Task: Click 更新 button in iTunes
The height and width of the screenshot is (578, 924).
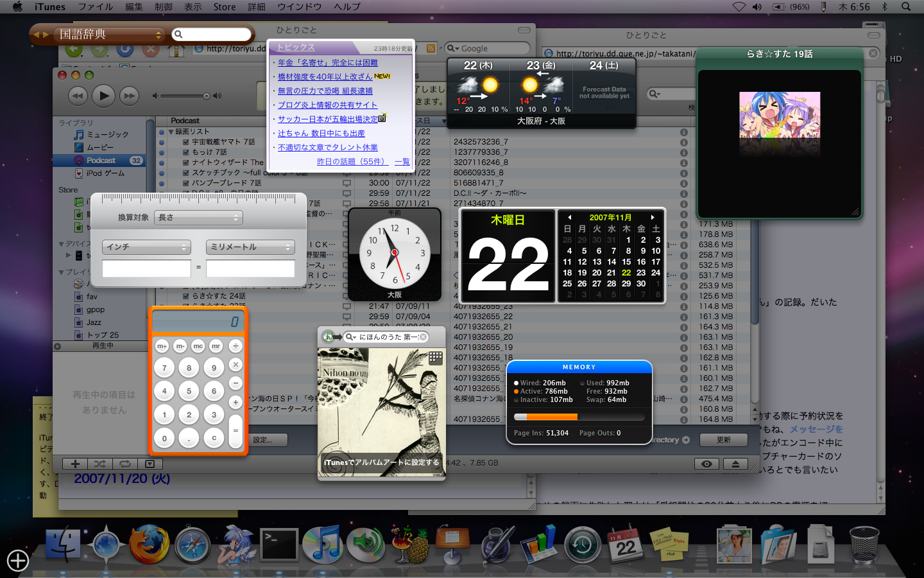Action: tap(724, 440)
